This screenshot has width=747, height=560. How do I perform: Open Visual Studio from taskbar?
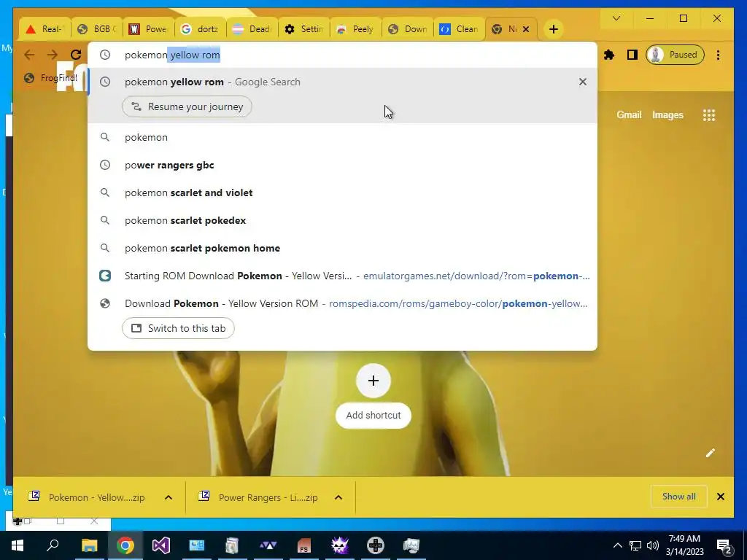tap(161, 545)
